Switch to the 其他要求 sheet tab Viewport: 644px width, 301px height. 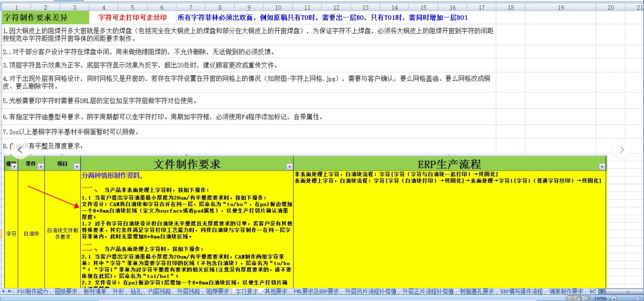[276, 291]
